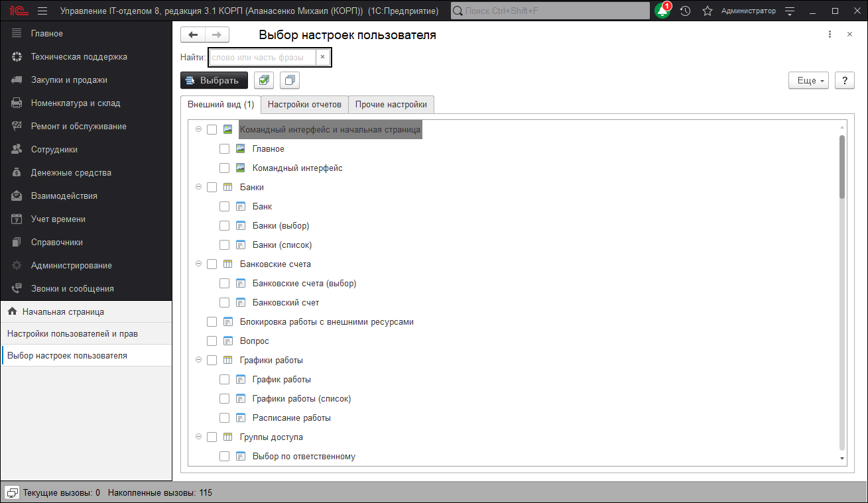This screenshot has width=868, height=503.
Task: Switch to the Прочие настройки tab
Action: pos(391,105)
